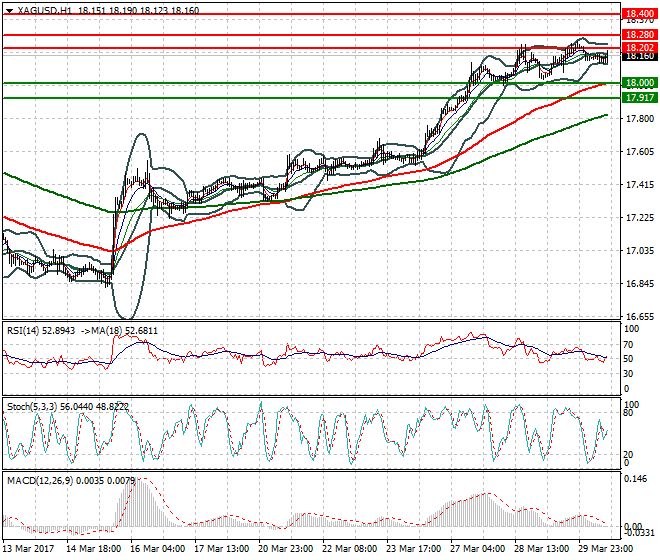Click the 18.202 red price label
Image resolution: width=660 pixels, height=560 pixels.
click(640, 48)
